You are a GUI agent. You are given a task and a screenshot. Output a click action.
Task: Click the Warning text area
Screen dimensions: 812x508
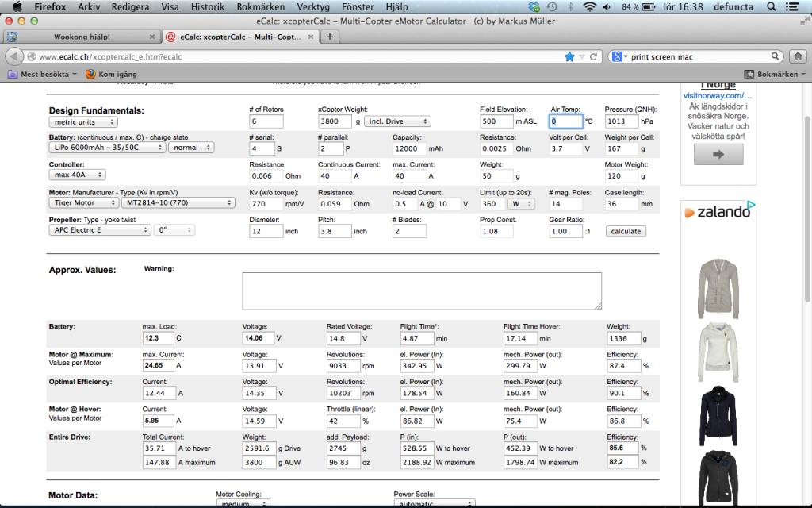[422, 291]
